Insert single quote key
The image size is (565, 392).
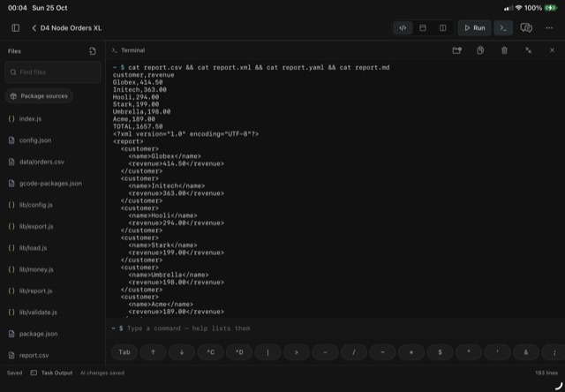click(497, 352)
